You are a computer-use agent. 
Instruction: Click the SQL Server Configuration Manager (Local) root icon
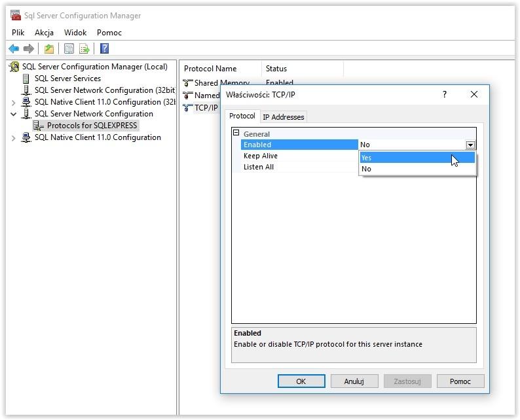point(14,67)
